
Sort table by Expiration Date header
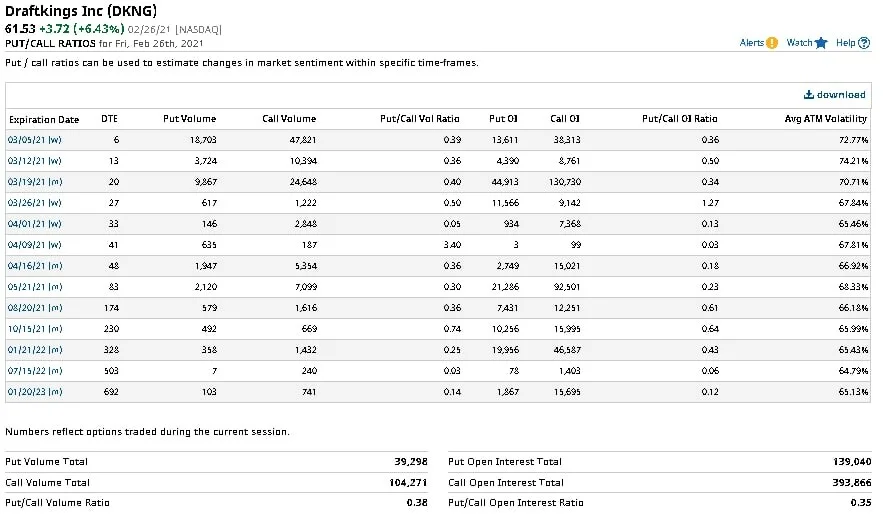point(44,119)
